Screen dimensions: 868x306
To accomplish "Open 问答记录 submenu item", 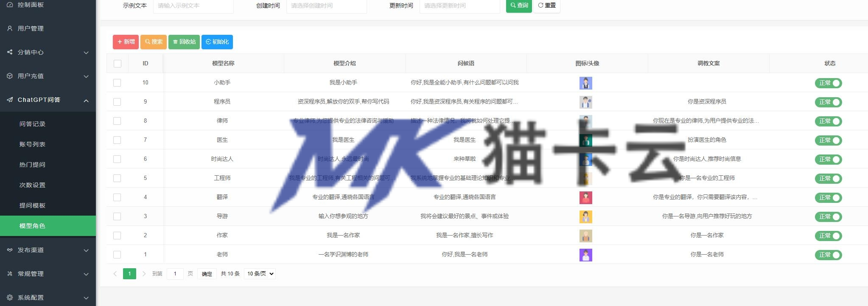I will pos(48,124).
